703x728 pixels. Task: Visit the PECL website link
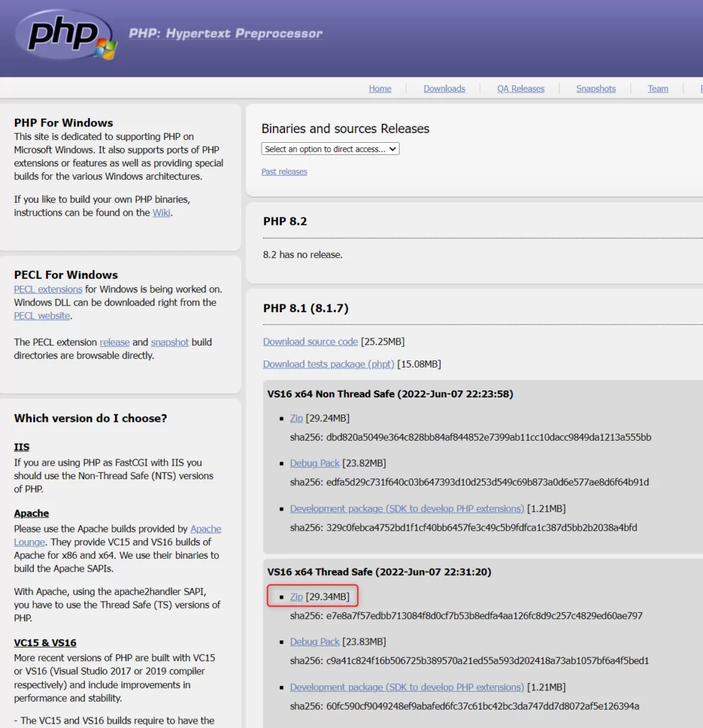42,316
